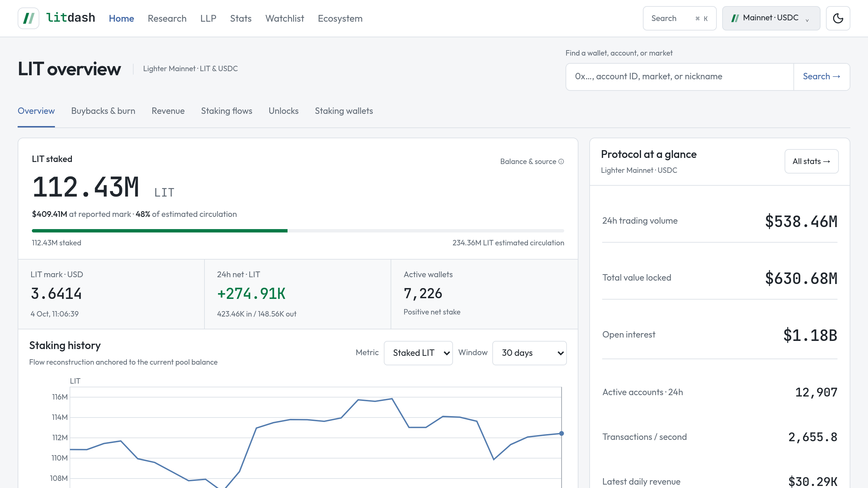
Task: Click the 12,907 active accounts value
Action: coord(816,392)
